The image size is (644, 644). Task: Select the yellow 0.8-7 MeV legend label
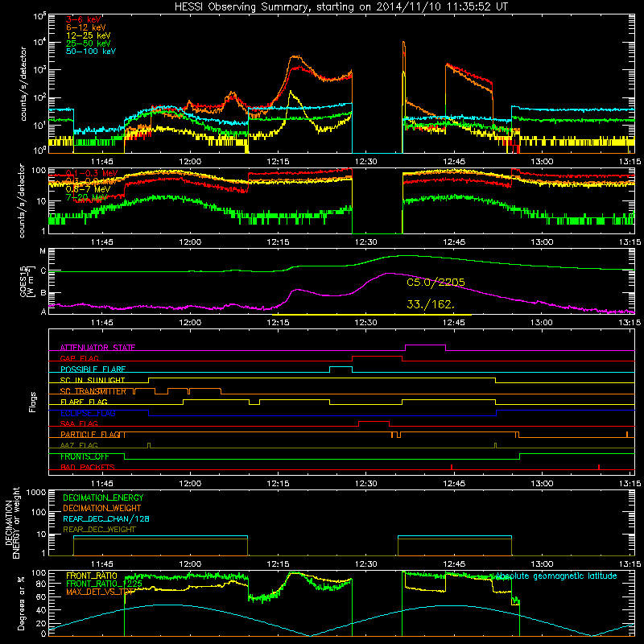pyautogui.click(x=88, y=189)
